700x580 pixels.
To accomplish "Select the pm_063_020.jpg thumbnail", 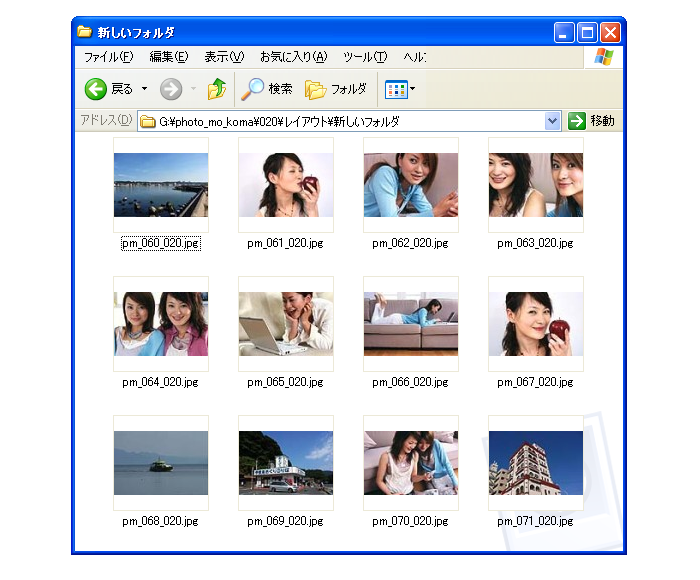I will tap(536, 185).
